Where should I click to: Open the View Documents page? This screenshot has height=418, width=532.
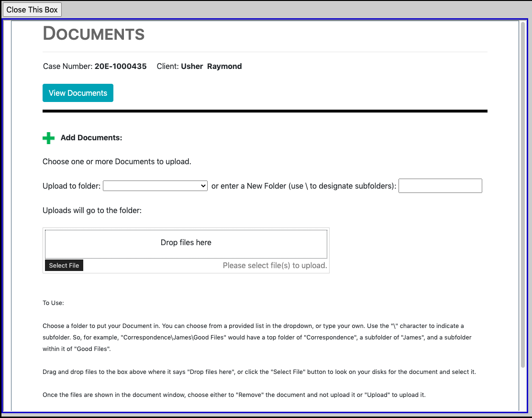pyautogui.click(x=78, y=93)
